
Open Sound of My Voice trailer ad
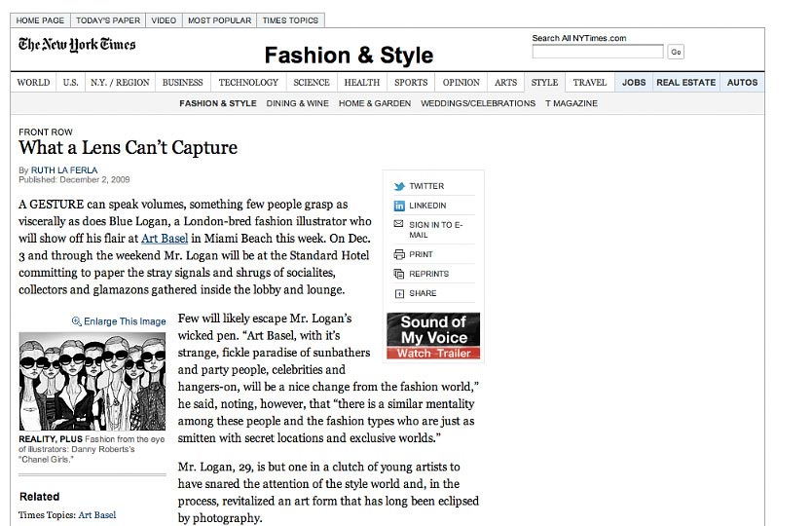433,336
